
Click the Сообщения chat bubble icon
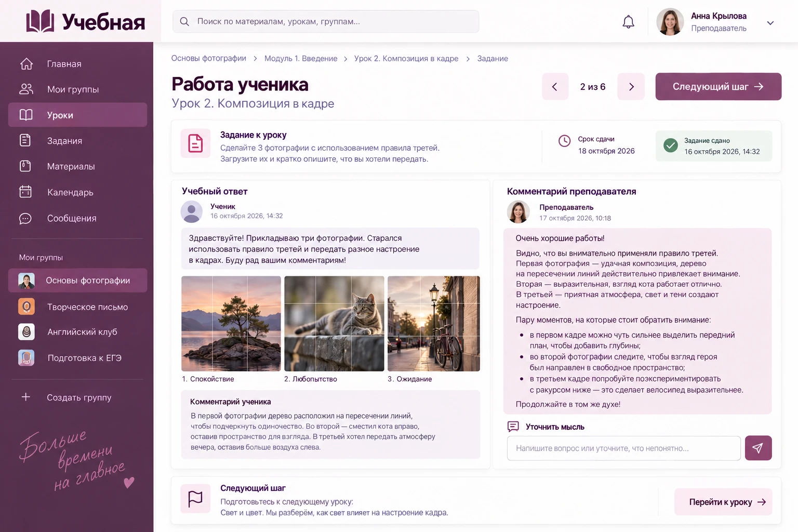point(25,218)
